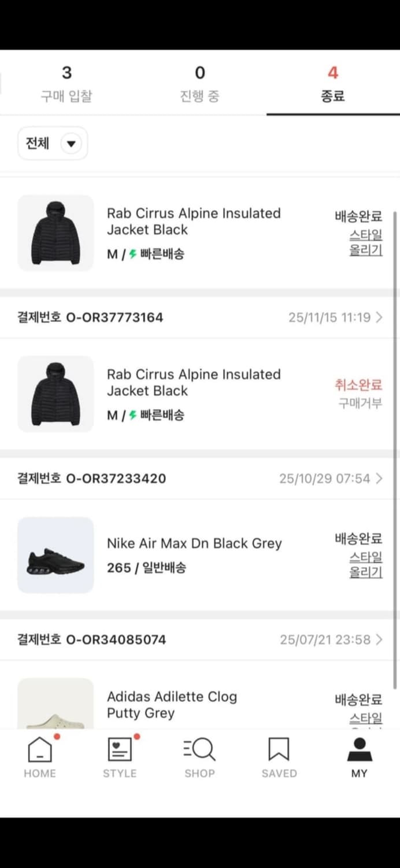Tap the red notification badge on STYLE icon
This screenshot has width=400, height=868.
coord(137,736)
